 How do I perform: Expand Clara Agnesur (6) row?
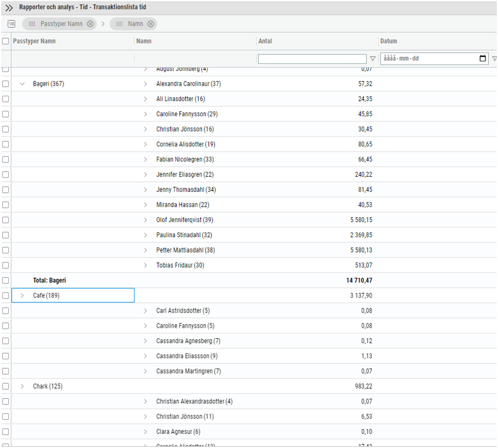(x=145, y=432)
